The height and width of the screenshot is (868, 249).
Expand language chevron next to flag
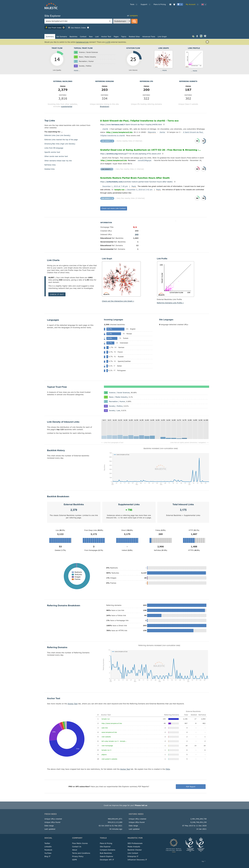click(205, 4)
